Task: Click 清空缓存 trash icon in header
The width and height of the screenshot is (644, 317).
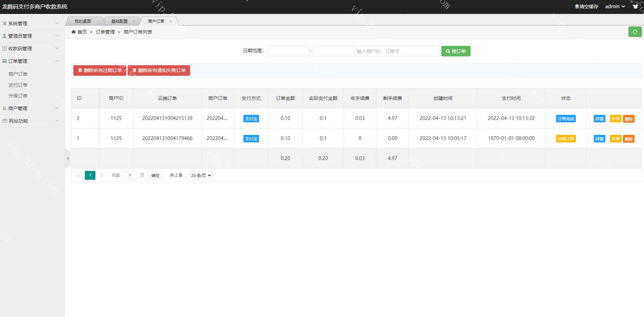Action: [x=577, y=6]
